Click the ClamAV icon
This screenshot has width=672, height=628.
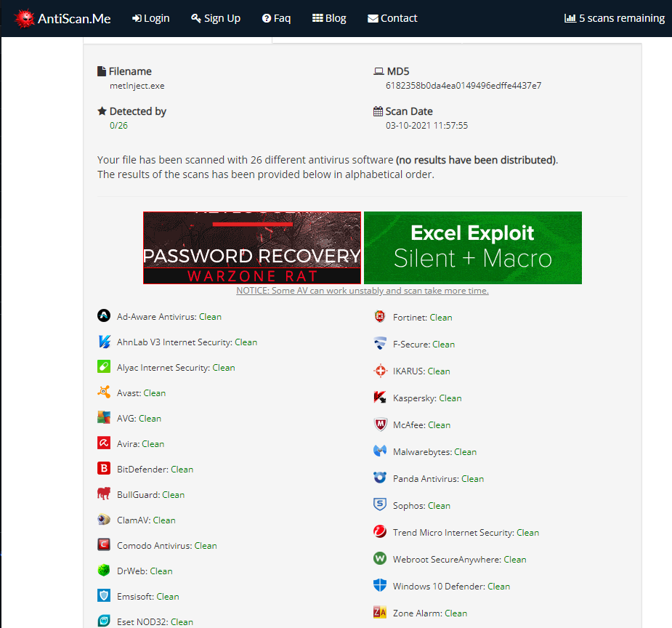pos(104,519)
